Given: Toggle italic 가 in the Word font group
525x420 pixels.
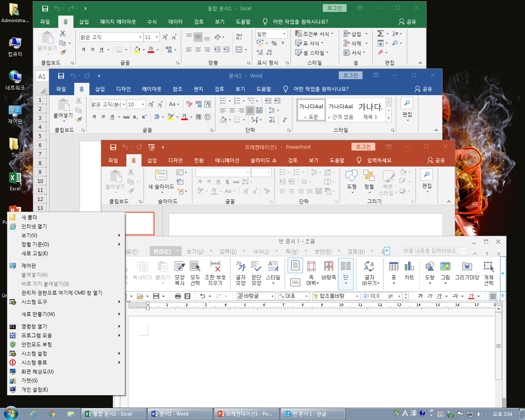Looking at the screenshot, I should pos(103,117).
